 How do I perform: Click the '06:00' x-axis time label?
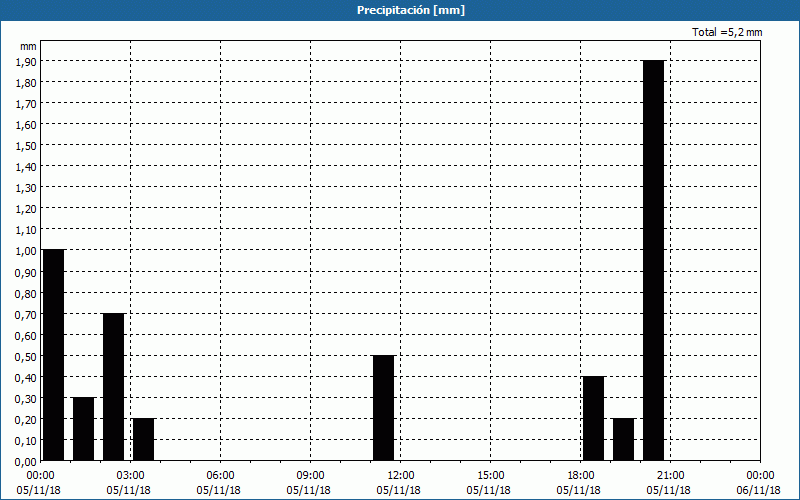pyautogui.click(x=220, y=476)
